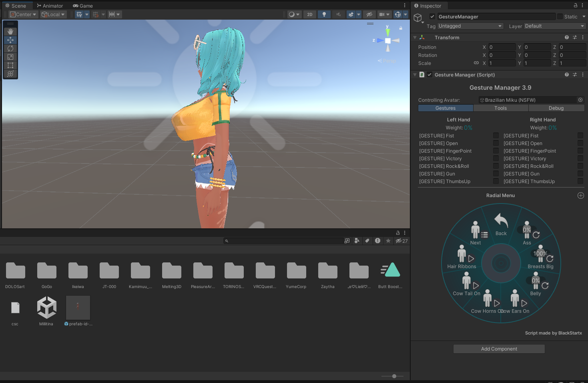Switch to the Scene tab
The height and width of the screenshot is (383, 588).
tap(16, 6)
